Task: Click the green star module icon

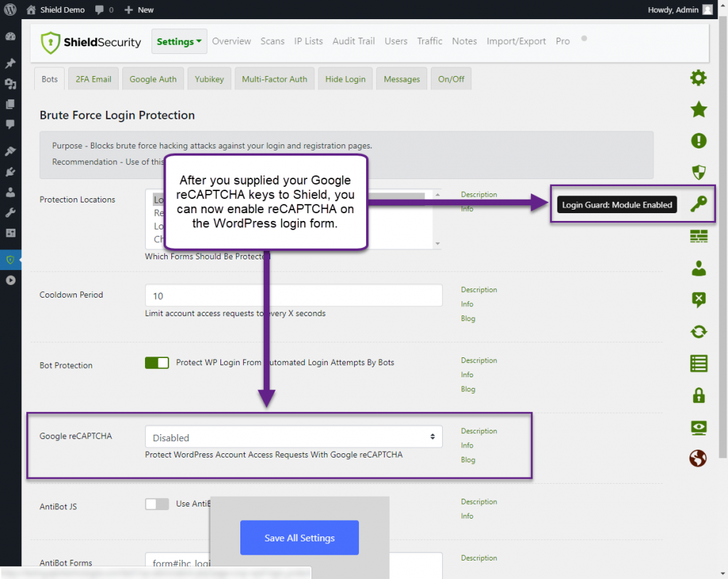Action: pyautogui.click(x=698, y=109)
